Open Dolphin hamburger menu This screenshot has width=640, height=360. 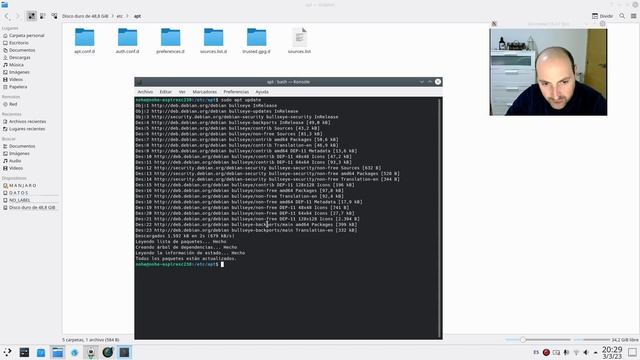633,16
